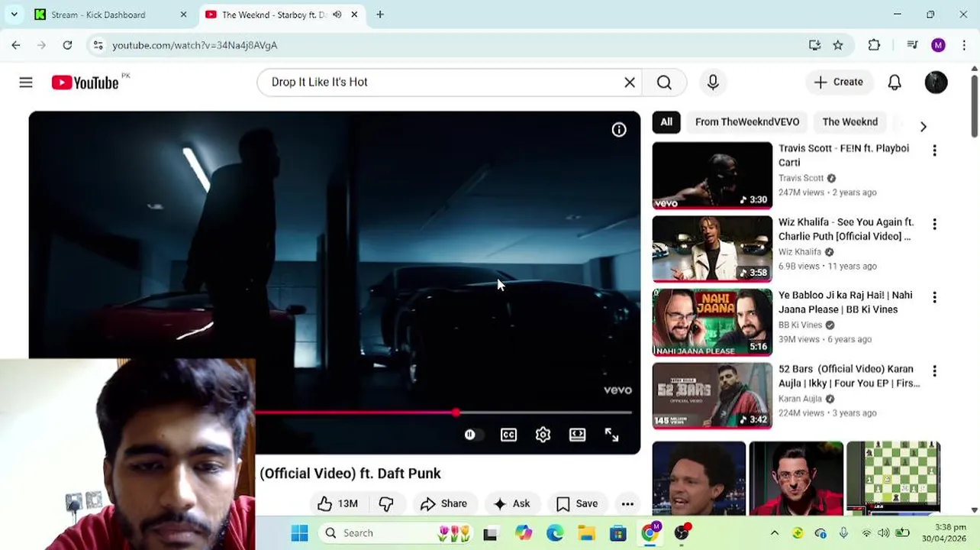Install or cast icon in the address bar
This screenshot has width=980, height=550.
pyautogui.click(x=814, y=45)
